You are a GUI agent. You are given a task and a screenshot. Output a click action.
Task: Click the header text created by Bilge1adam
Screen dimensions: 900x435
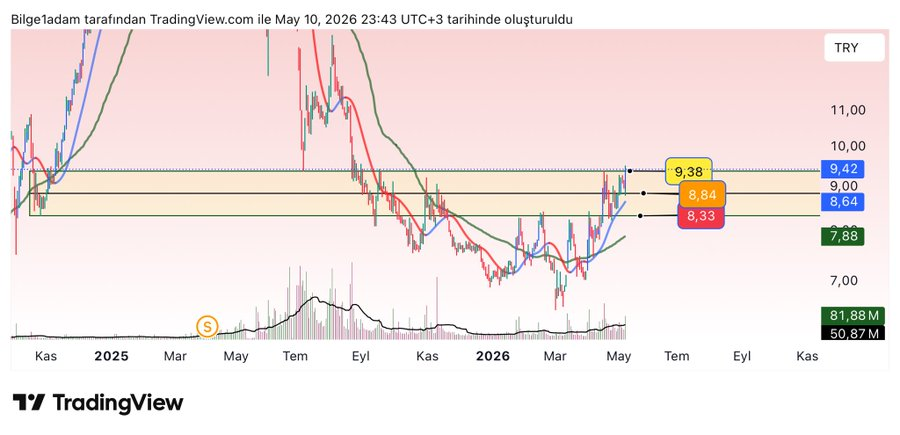[292, 20]
